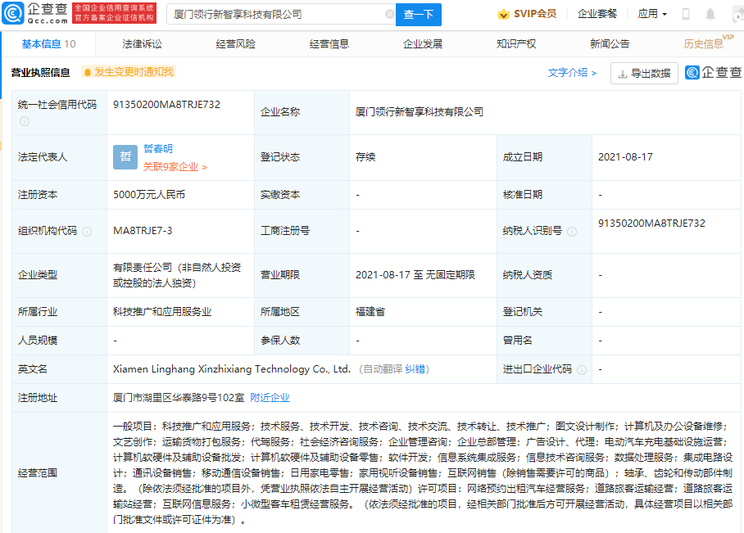Open the 经营风险 tab

point(235,44)
